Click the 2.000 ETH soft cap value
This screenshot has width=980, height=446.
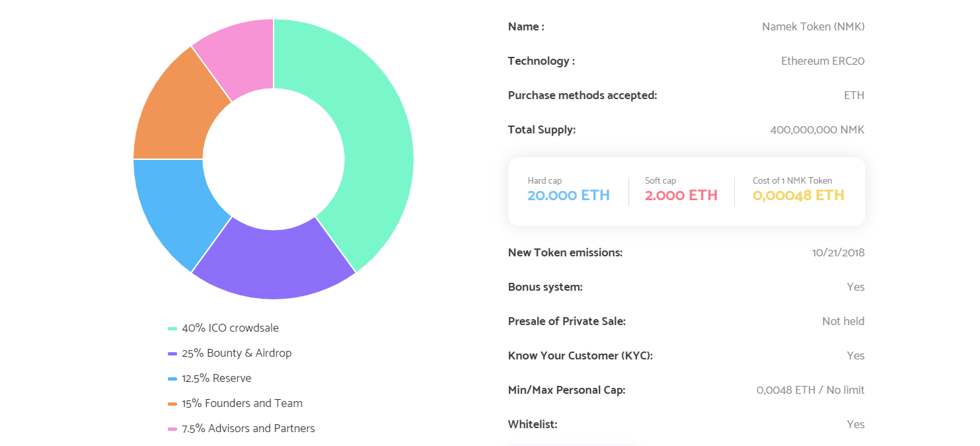pyautogui.click(x=681, y=196)
